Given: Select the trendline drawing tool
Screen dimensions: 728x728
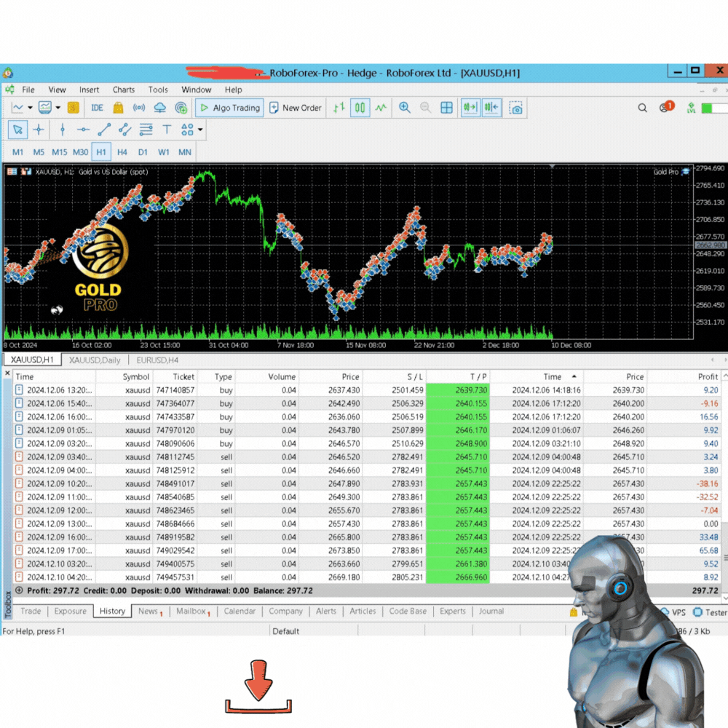Looking at the screenshot, I should tap(104, 130).
